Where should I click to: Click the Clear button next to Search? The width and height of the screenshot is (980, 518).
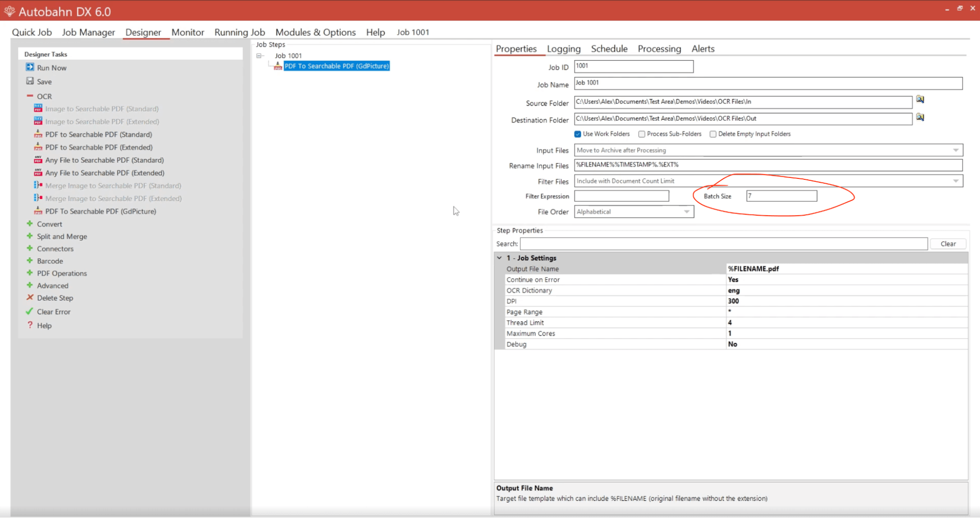[x=948, y=244]
